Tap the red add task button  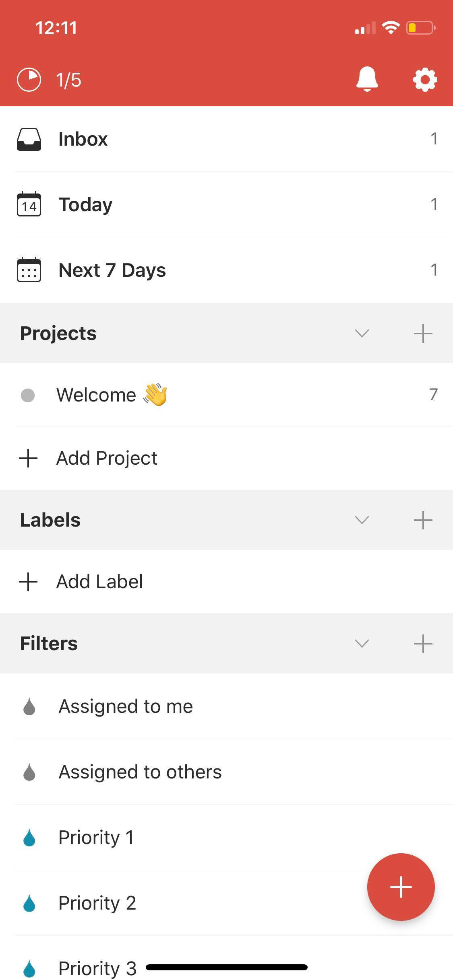point(401,887)
